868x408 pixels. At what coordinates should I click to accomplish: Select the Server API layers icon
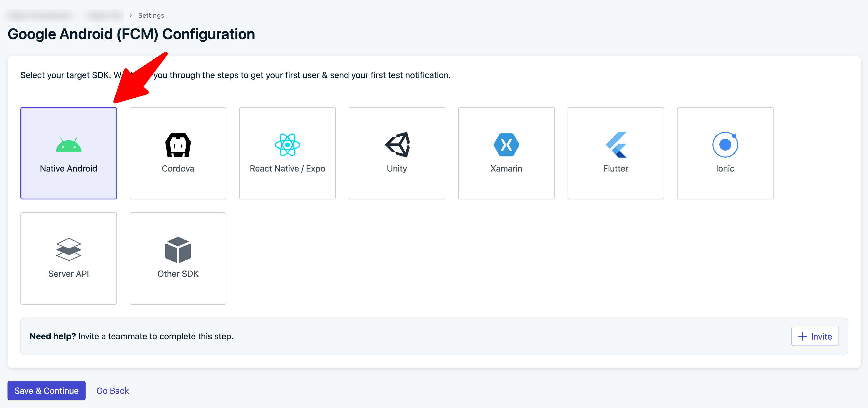pos(68,250)
